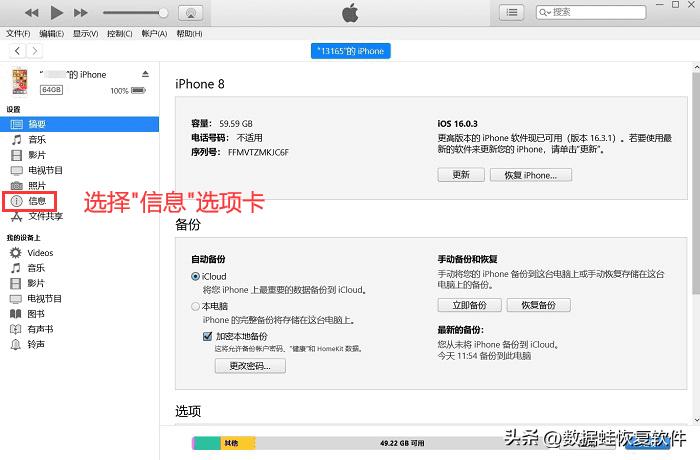Click the green storage bar segment
This screenshot has width=700, height=460.
click(x=208, y=443)
